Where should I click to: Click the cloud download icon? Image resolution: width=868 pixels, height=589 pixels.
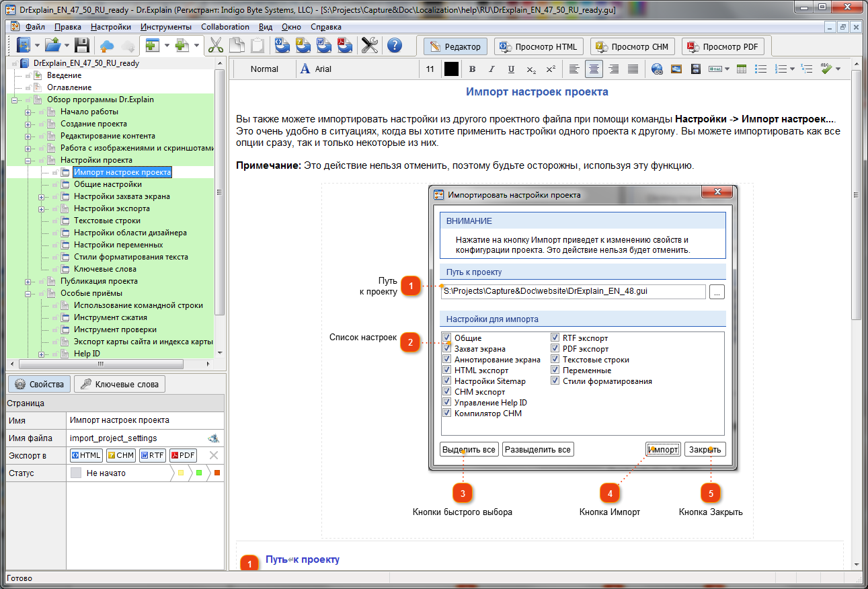click(128, 46)
